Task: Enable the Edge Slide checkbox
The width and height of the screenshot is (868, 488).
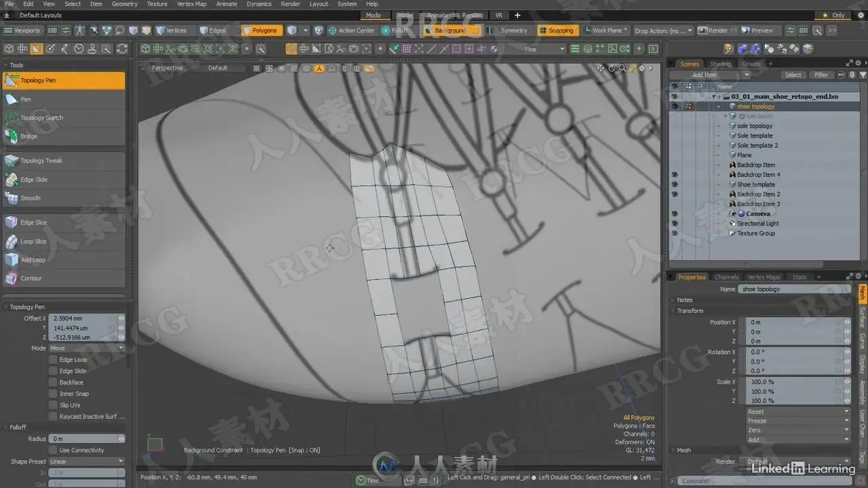Action: (x=53, y=371)
